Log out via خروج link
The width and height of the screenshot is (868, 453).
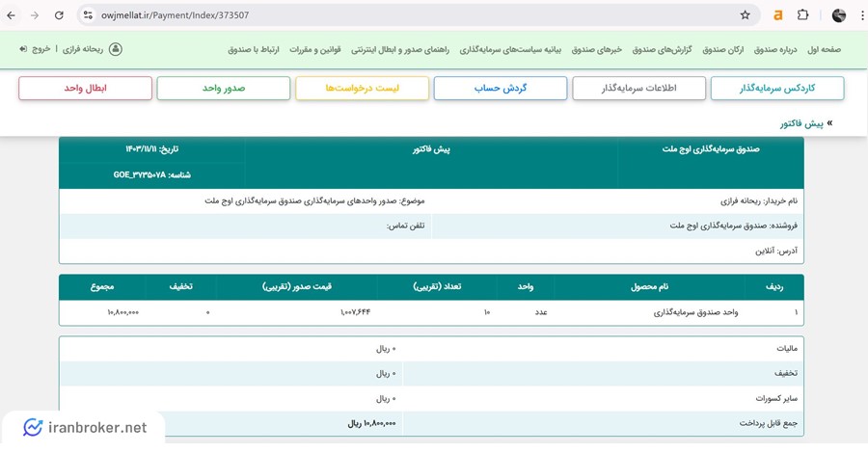coord(41,49)
